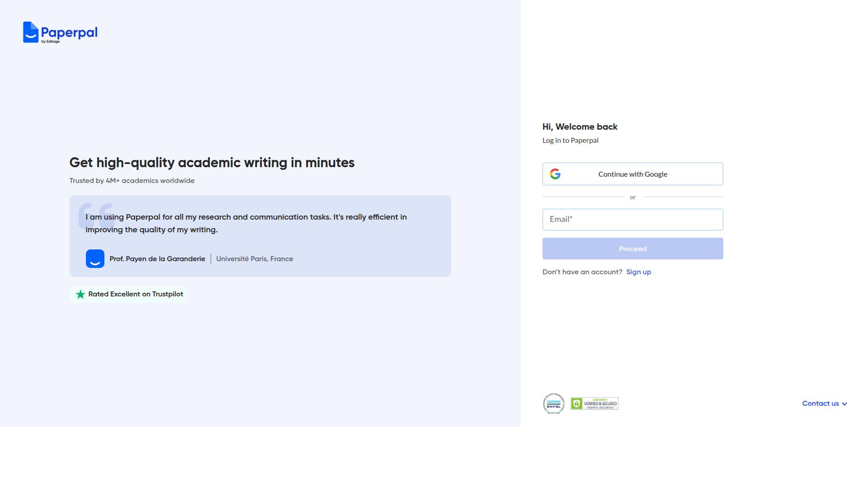Open the DNV-GL certification badge
This screenshot has width=868, height=488.
554,404
